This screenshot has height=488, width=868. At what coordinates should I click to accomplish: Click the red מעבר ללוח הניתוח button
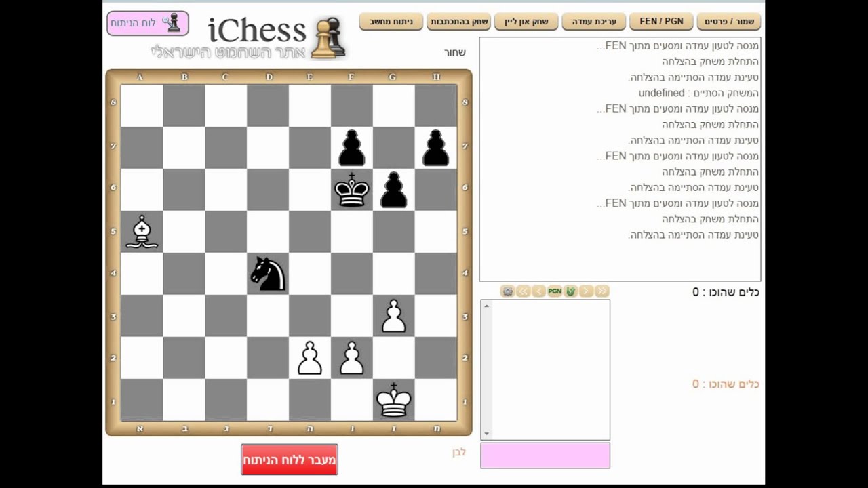290,460
